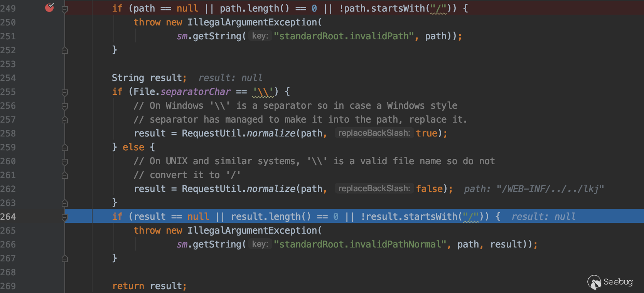Click the "convert it to '/'" comment
The image size is (644, 293).
pos(187,175)
